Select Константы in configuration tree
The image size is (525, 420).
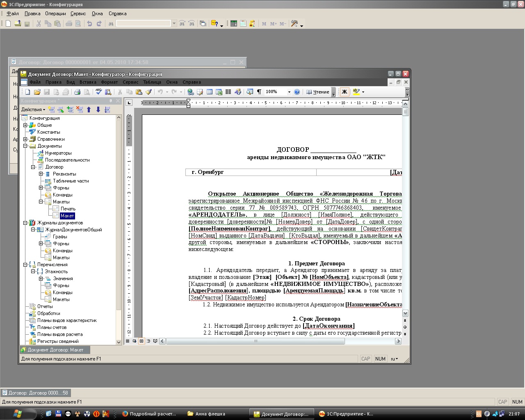click(x=48, y=132)
